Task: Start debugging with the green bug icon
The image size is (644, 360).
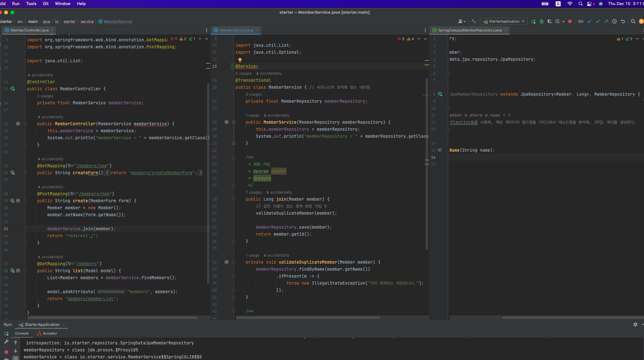Action: click(x=542, y=21)
